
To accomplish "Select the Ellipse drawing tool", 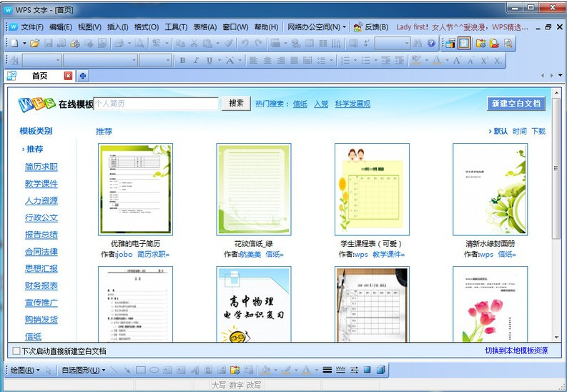I will click(154, 370).
